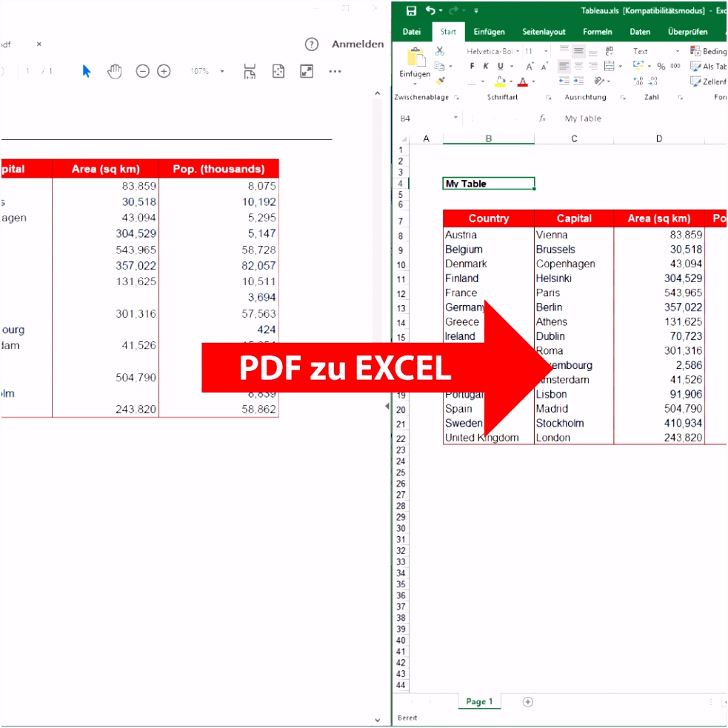Open the Helvetica-Bol font name dropdown

point(518,51)
